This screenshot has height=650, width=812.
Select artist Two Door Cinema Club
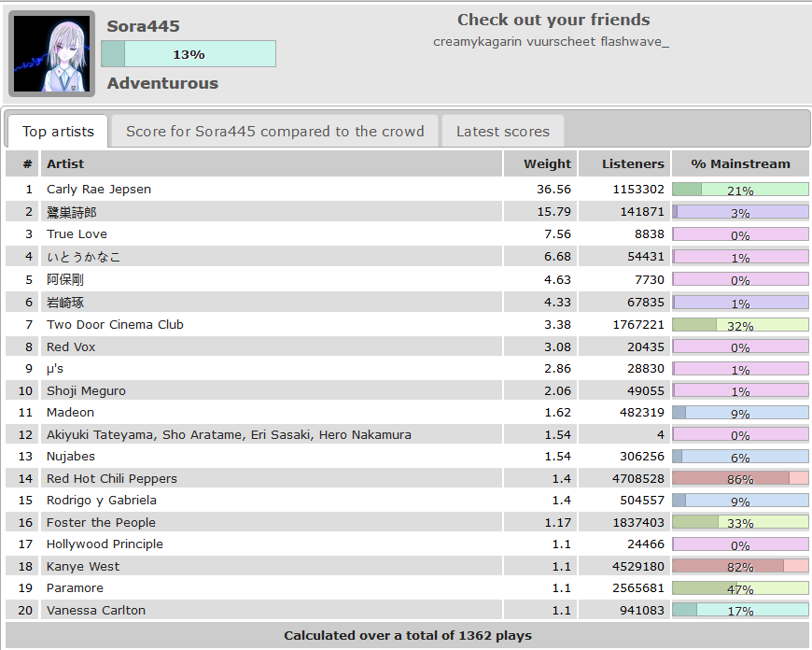(115, 324)
